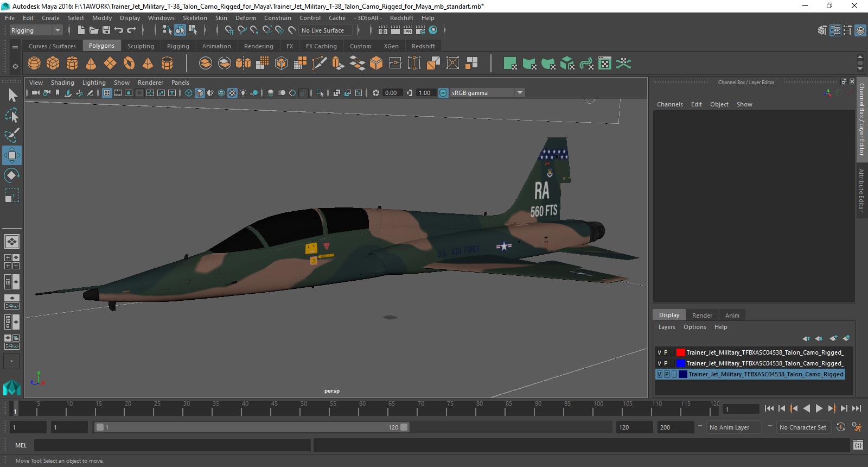Expand the toolbox bottom arrow button
868x467 pixels.
(x=11, y=361)
